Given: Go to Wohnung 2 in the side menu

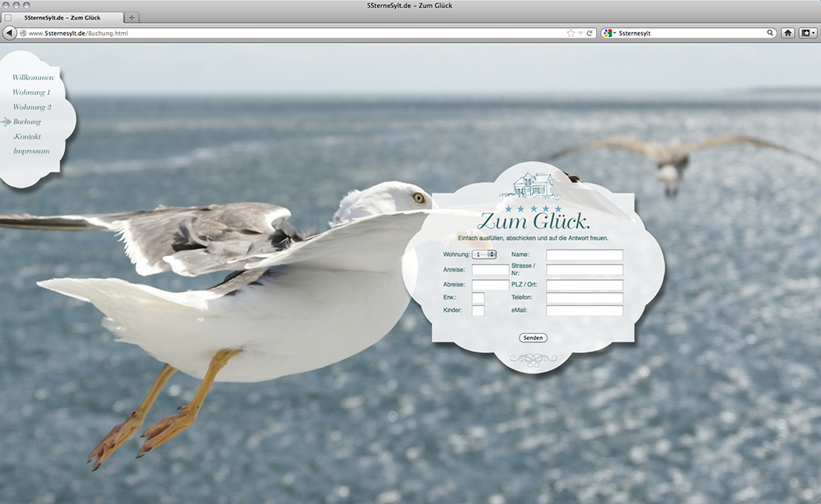Looking at the screenshot, I should 32,107.
